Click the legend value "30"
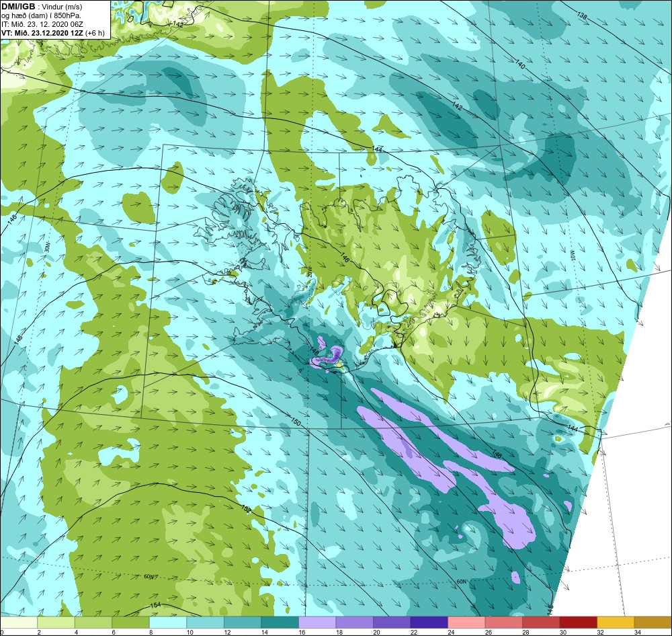672x636 pixels. click(562, 632)
